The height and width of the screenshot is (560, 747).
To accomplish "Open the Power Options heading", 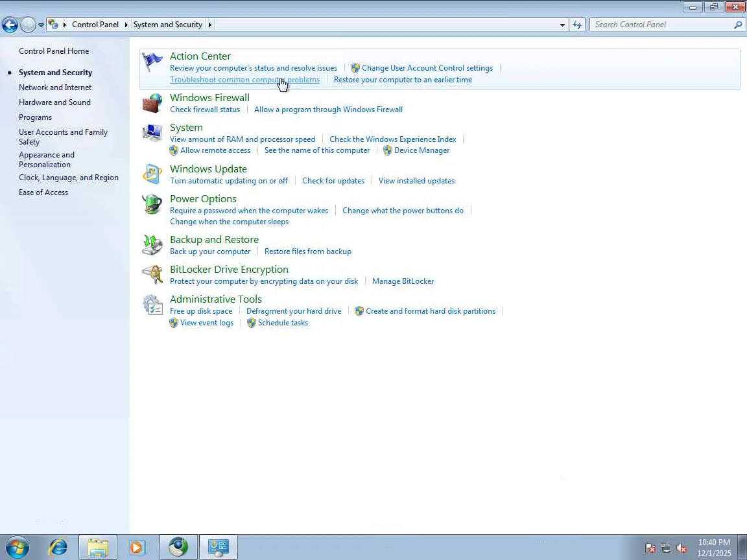I will click(x=203, y=198).
